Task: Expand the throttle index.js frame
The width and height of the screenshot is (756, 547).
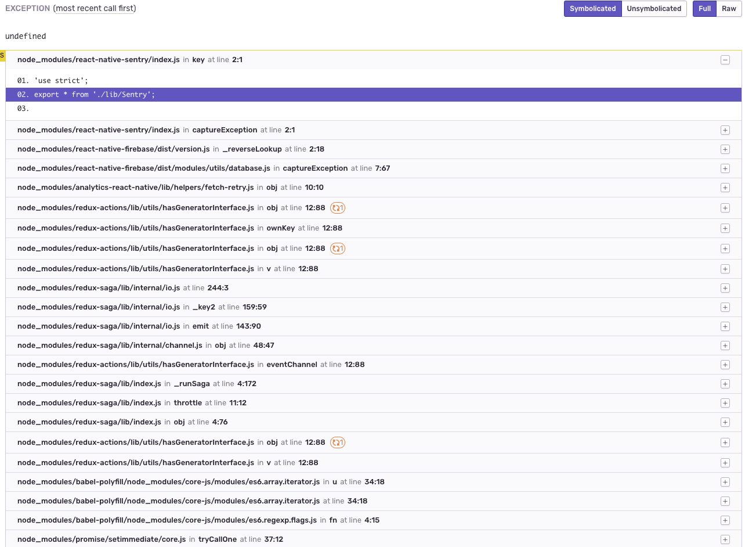Action: tap(725, 403)
